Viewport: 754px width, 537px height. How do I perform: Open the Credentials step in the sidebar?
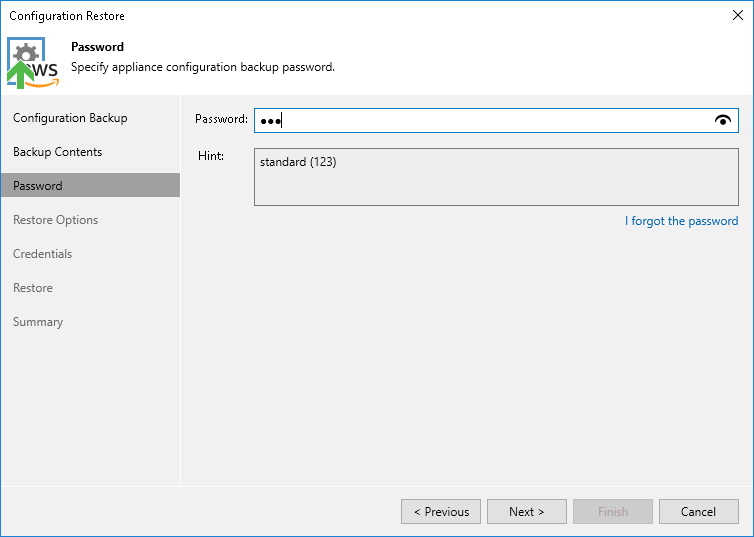43,254
